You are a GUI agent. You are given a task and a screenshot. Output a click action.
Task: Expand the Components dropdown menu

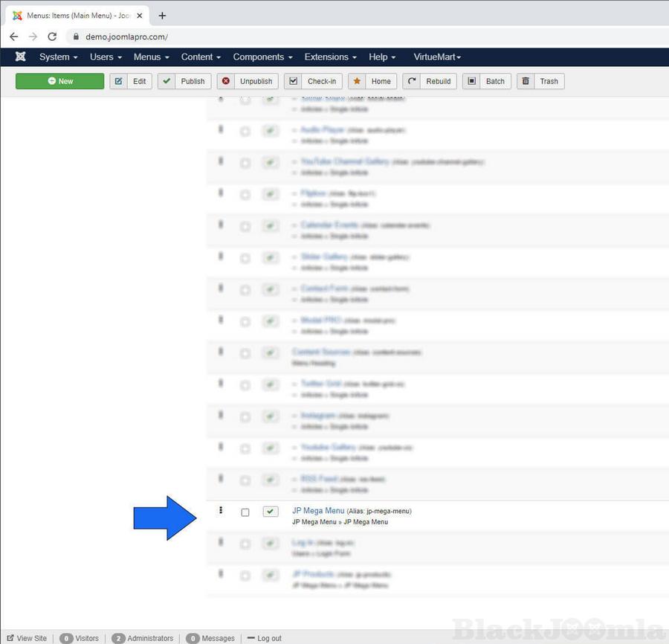pyautogui.click(x=262, y=57)
